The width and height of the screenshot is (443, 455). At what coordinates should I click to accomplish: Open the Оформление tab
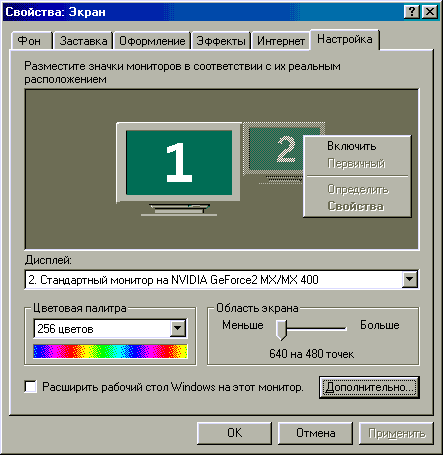pyautogui.click(x=152, y=41)
